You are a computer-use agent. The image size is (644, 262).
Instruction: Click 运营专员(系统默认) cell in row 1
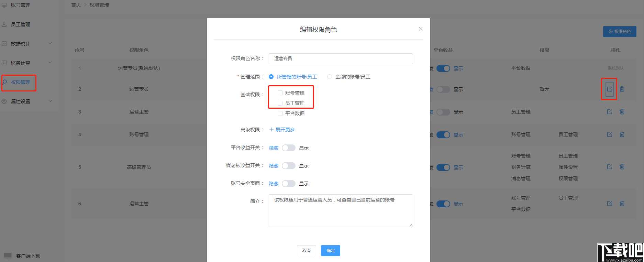pyautogui.click(x=139, y=68)
